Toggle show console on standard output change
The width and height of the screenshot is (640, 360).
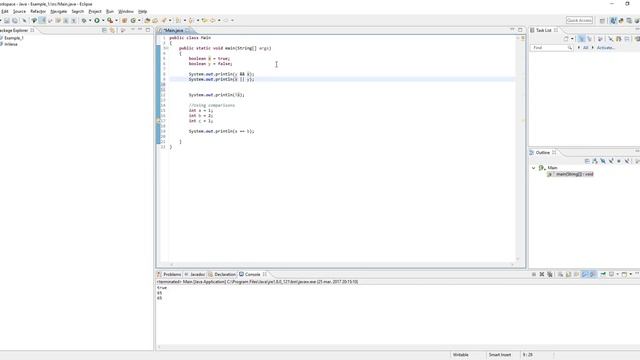coord(584,274)
